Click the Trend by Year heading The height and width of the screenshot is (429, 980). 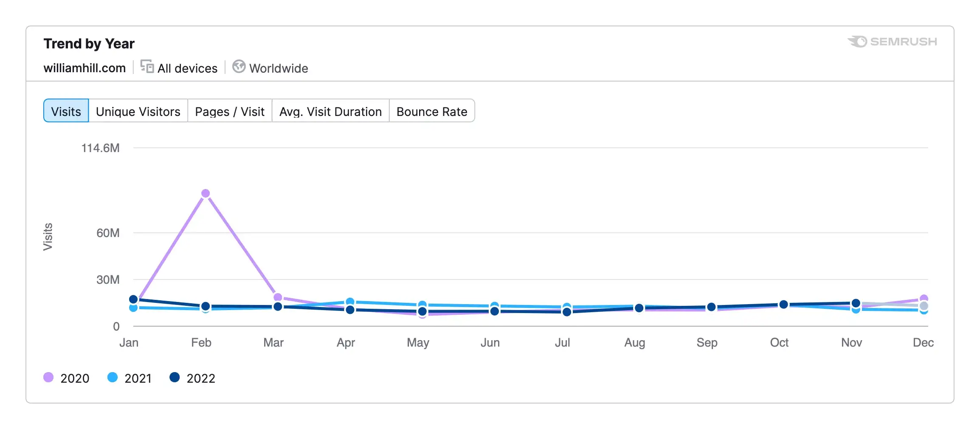(89, 44)
